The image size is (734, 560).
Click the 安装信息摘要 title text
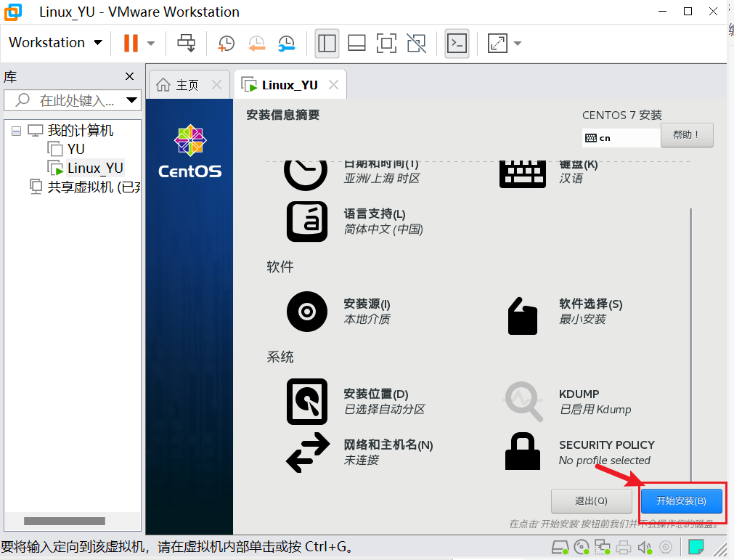point(282,115)
